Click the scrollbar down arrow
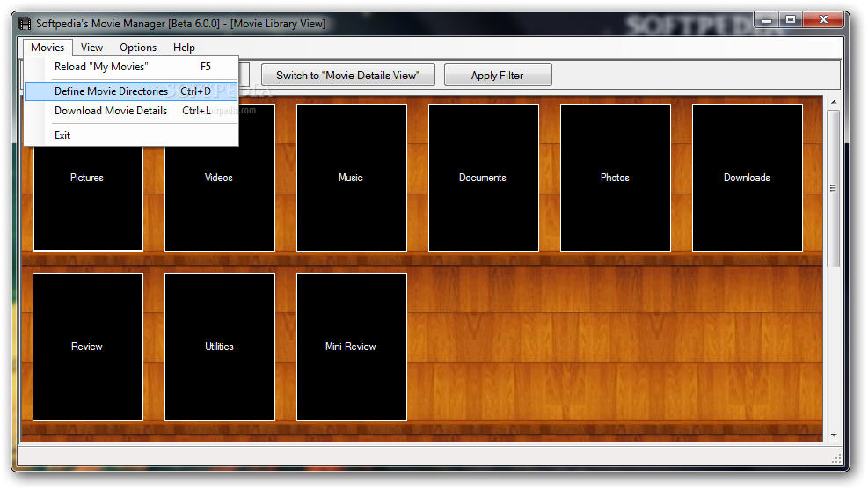 (x=833, y=435)
